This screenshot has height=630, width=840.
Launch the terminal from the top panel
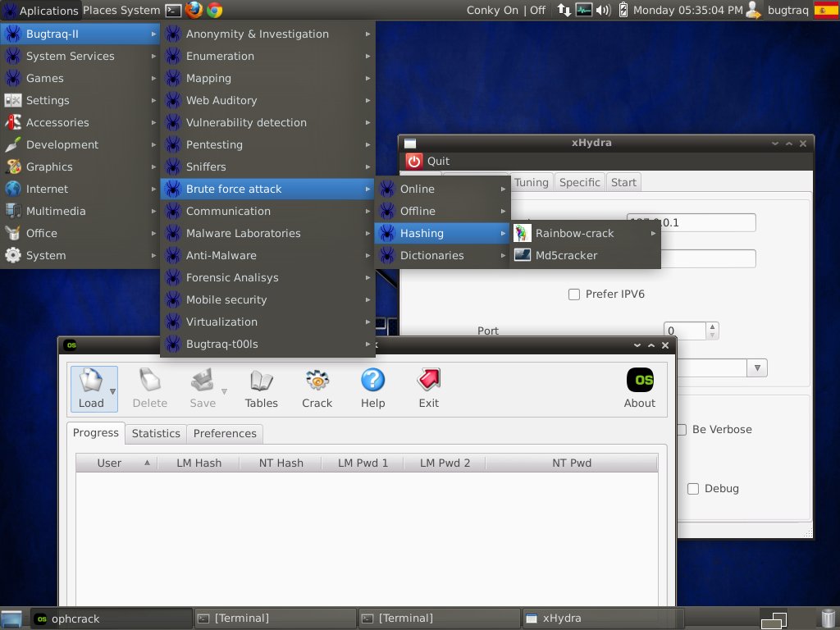173,10
